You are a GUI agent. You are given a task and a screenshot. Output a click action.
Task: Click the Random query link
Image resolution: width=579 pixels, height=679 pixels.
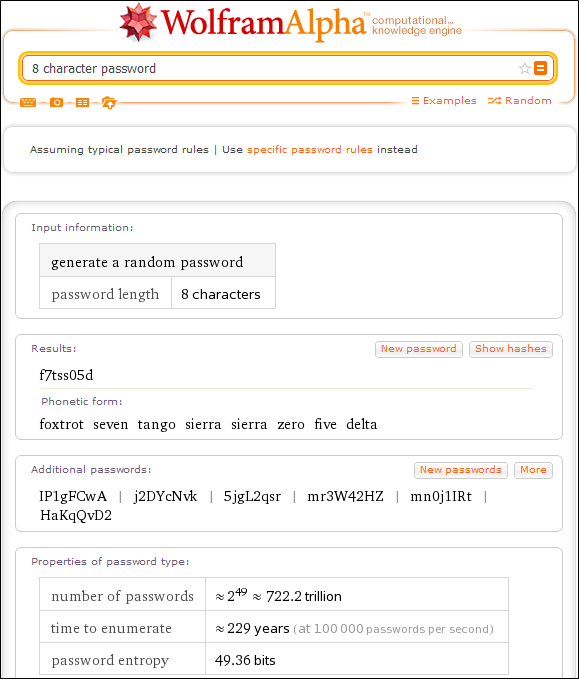(x=520, y=100)
